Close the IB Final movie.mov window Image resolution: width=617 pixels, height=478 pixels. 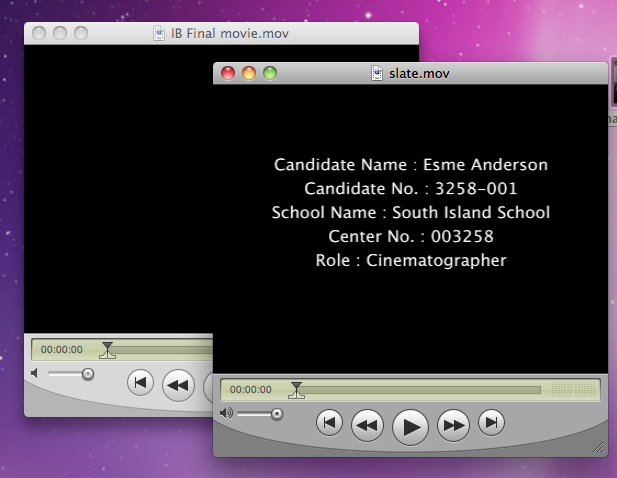tap(39, 33)
